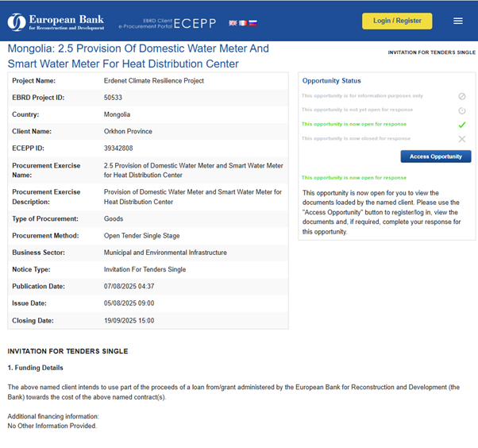
Task: Click the Mongolia 2.5 Provision page title
Action: click(x=138, y=56)
